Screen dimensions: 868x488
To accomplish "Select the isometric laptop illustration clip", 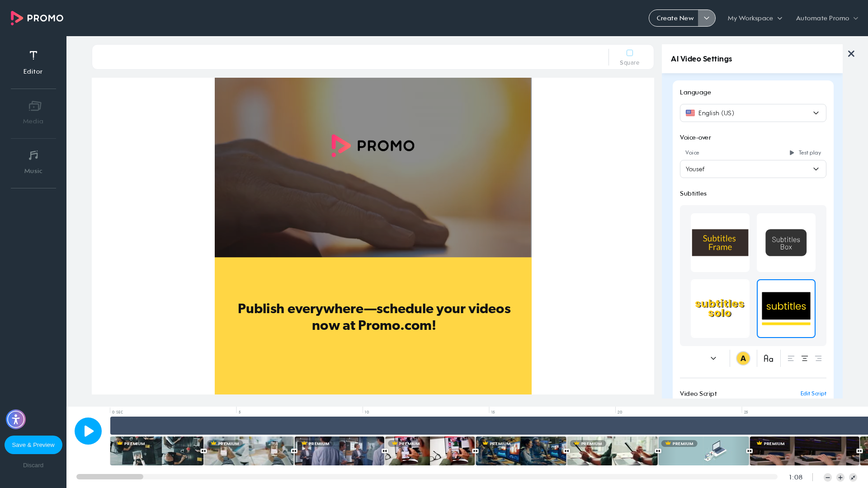I will pos(704,451).
